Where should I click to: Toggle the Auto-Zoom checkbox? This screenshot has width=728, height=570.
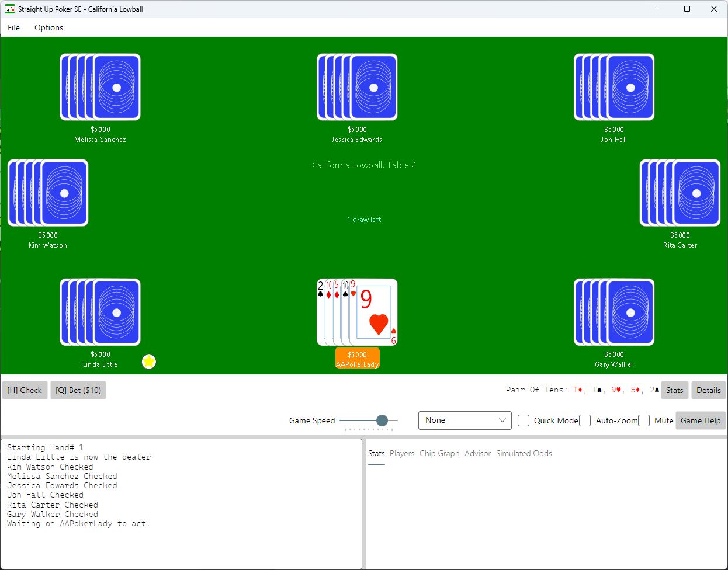point(585,420)
